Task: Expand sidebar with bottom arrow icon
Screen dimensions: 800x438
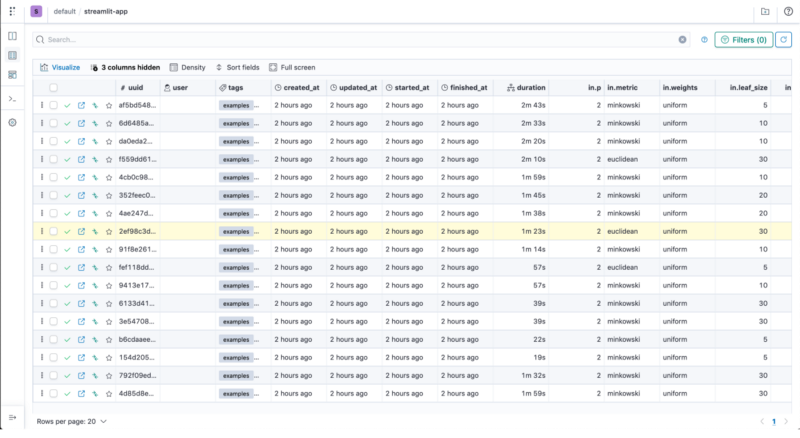Action: tap(12, 418)
